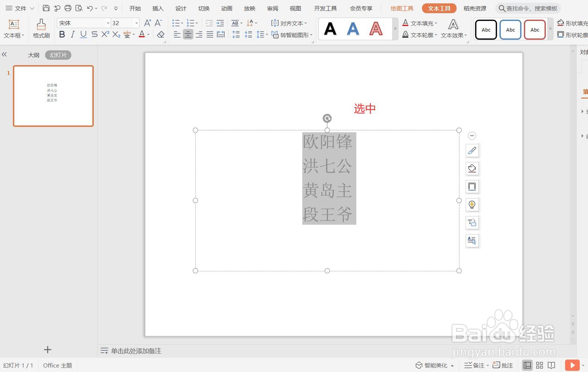This screenshot has height=372, width=588.
Task: Switch to the 动画 ribbon tab
Action: [227, 8]
